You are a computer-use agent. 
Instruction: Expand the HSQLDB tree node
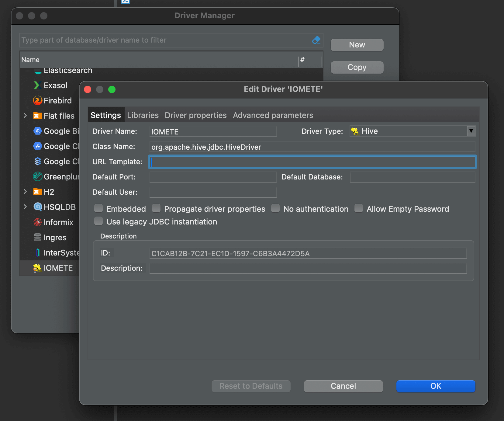[25, 207]
